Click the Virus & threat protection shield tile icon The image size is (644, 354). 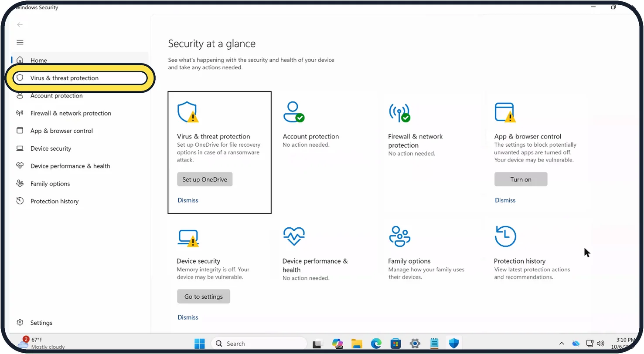coord(188,112)
